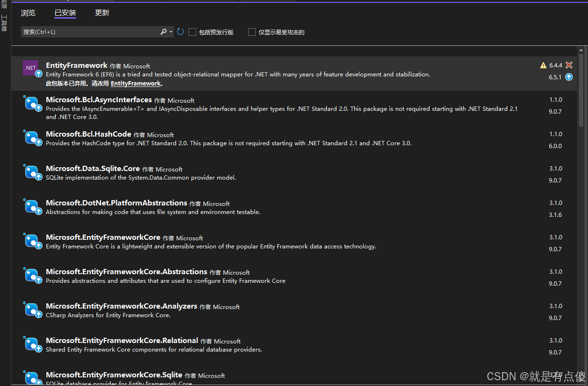Select the Microsoft.EntityFrameworkCore.Analyzers package name
Screen dimensions: 588x386
click(121, 306)
